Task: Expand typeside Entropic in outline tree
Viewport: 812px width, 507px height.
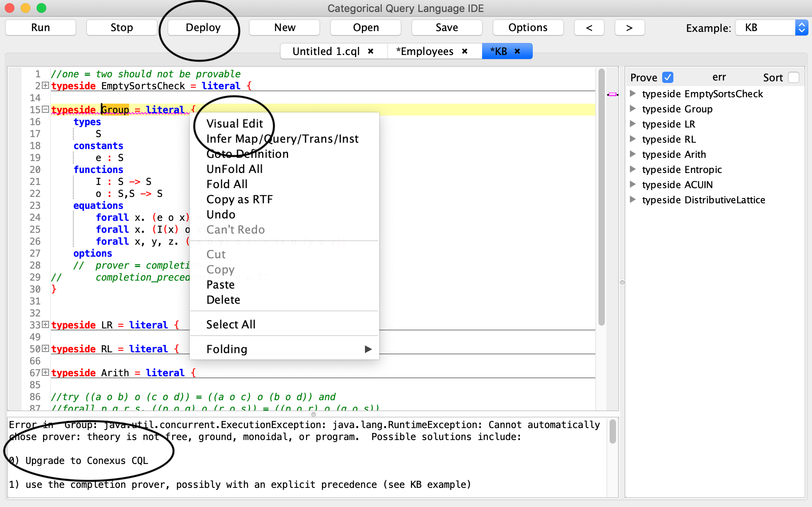Action: [x=633, y=169]
